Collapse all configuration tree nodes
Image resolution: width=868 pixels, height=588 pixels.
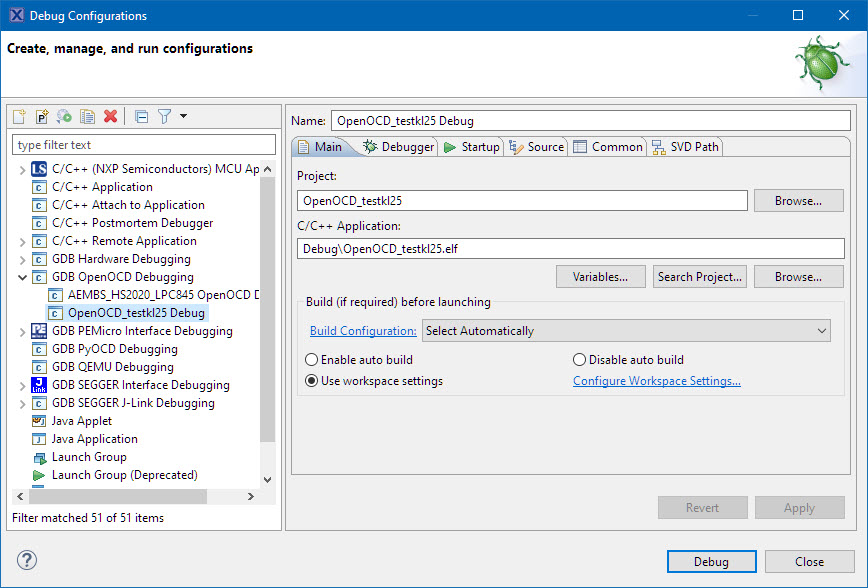(141, 117)
